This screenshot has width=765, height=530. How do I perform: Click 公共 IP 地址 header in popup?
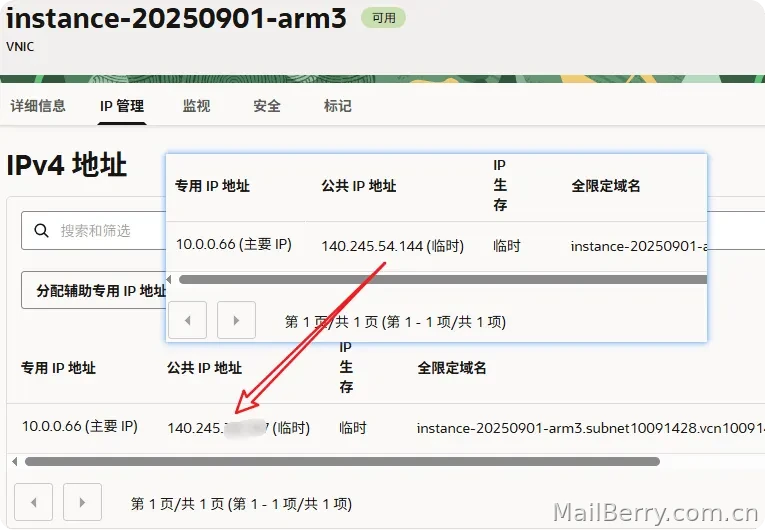coord(359,186)
